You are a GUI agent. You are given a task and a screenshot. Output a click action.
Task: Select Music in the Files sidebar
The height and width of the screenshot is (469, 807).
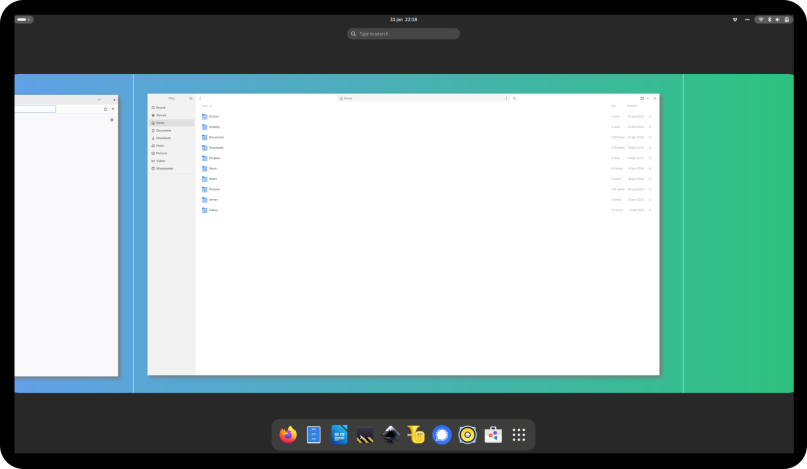coord(171,146)
